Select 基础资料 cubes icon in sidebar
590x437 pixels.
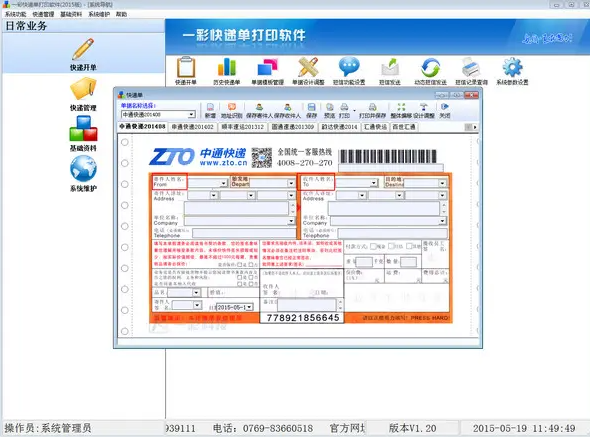[x=83, y=133]
